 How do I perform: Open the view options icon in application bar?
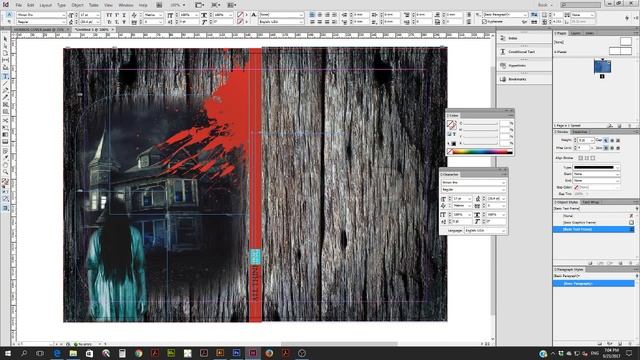[x=199, y=5]
